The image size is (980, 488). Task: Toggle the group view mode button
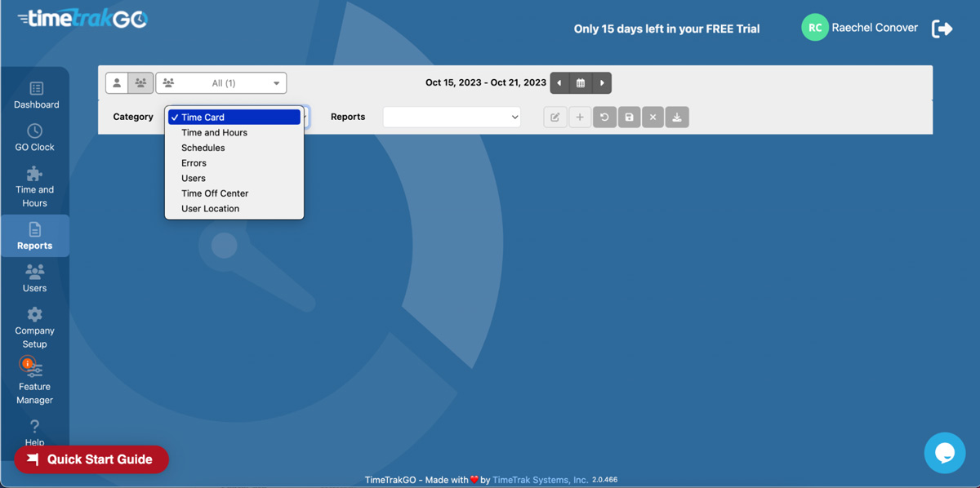pyautogui.click(x=140, y=82)
